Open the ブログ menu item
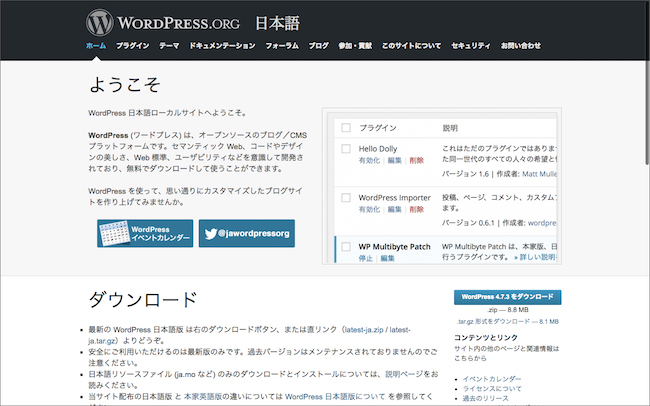Viewport: 650px width, 406px height. pyautogui.click(x=318, y=46)
